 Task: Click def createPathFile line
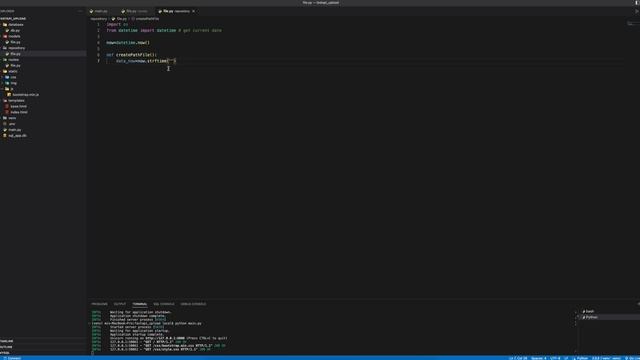coord(131,55)
